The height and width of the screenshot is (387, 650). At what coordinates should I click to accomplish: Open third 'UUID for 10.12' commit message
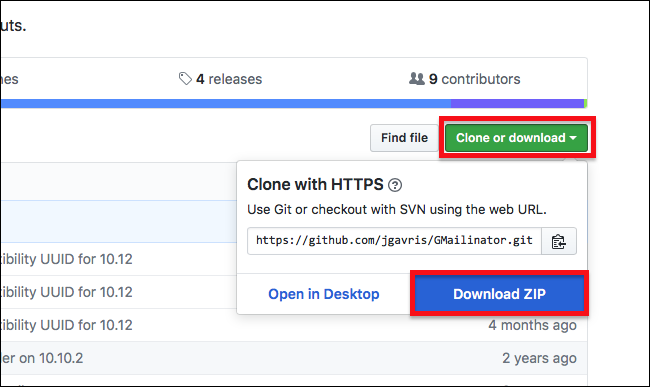(66, 325)
